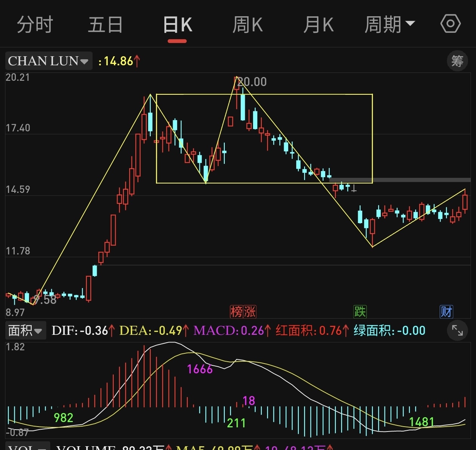The height and width of the screenshot is (450, 476).
Task: Tap the magenta 18 area label
Action: click(249, 401)
